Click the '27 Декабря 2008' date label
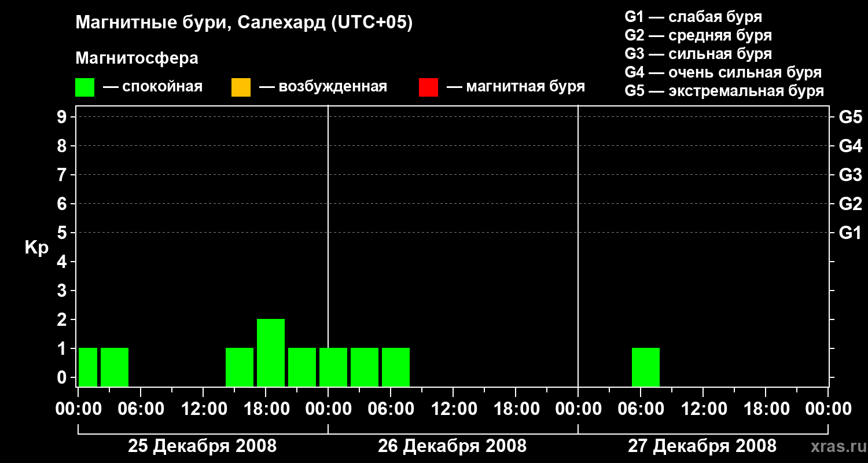This screenshot has width=868, height=463. point(703,446)
